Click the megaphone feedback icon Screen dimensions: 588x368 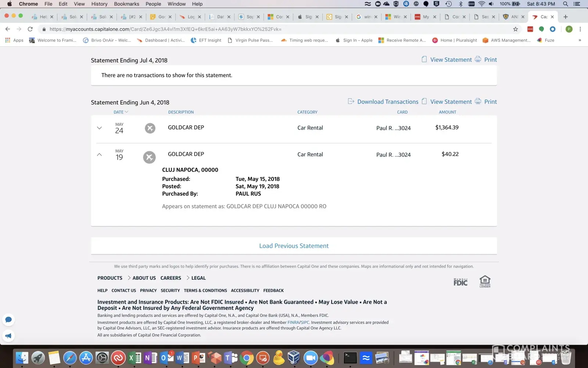(8, 336)
